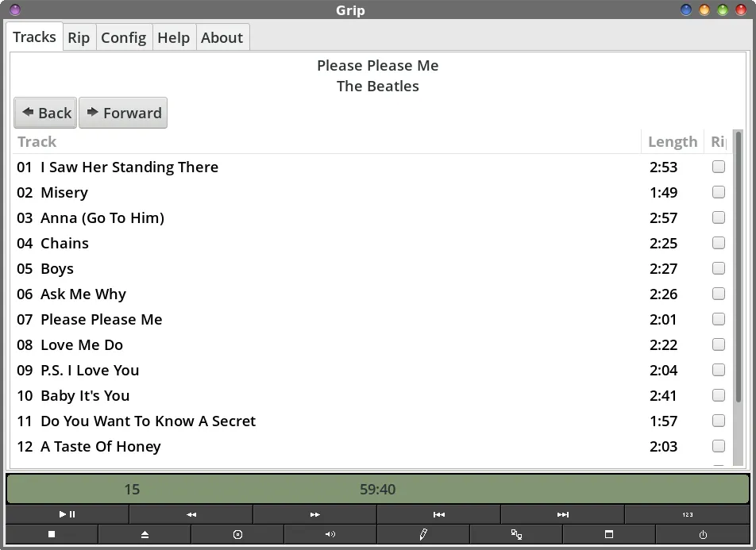The image size is (756, 550).
Task: Click the blue title bar button
Action: 685,10
